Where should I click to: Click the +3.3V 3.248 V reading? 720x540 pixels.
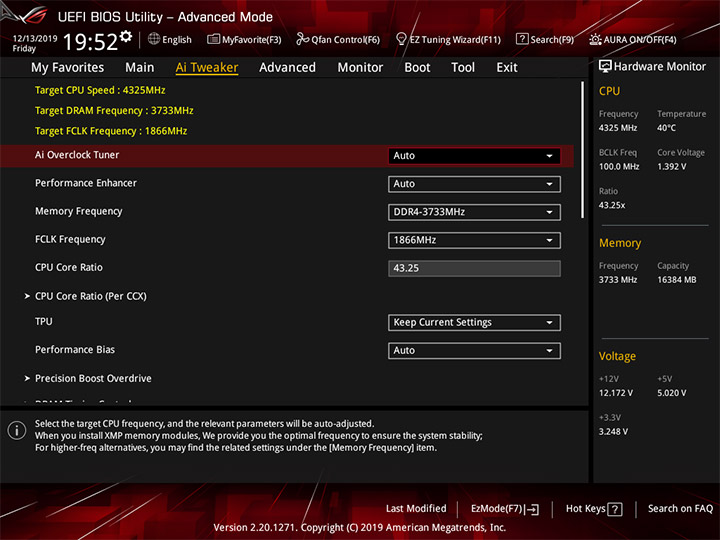(613, 432)
